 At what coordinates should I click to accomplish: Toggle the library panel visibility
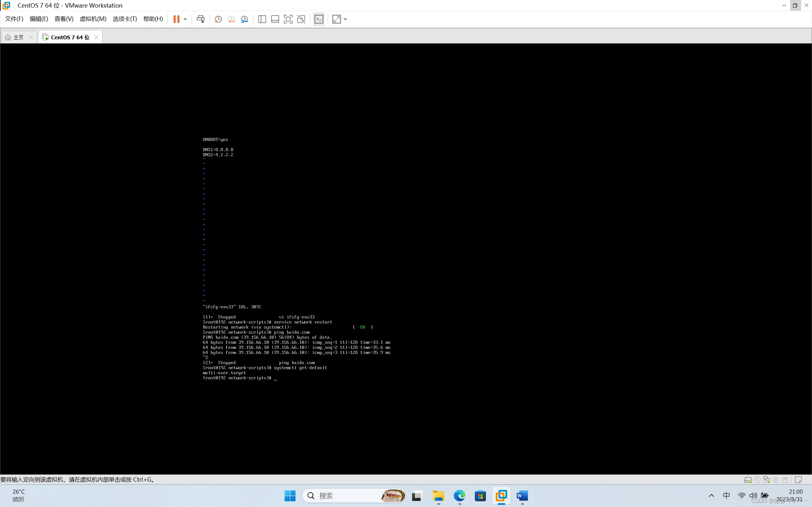262,19
